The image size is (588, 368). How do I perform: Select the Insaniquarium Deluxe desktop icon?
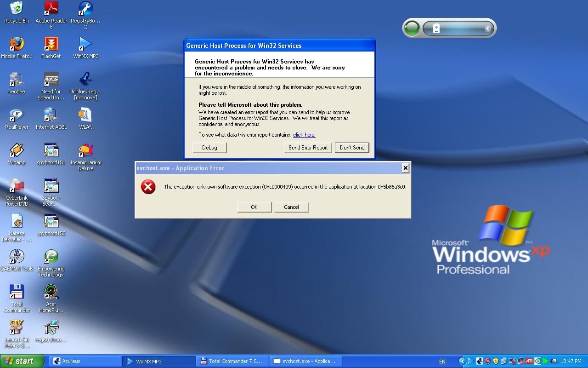[85, 157]
